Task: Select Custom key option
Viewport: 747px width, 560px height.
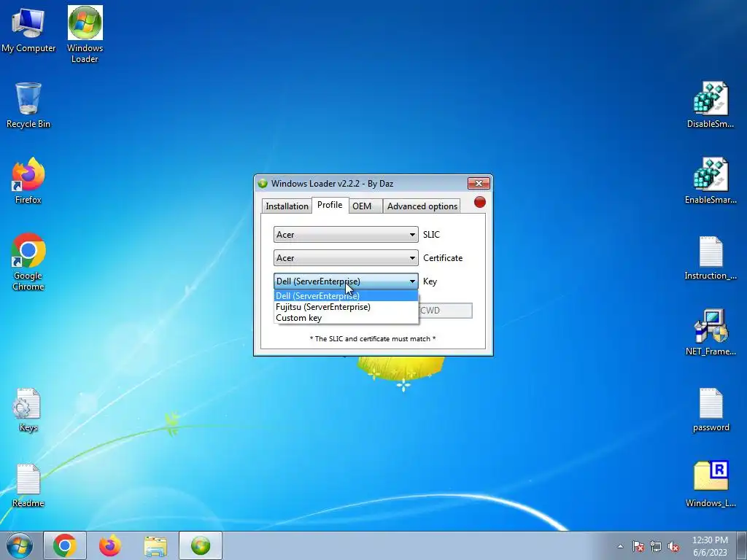Action: [346, 318]
